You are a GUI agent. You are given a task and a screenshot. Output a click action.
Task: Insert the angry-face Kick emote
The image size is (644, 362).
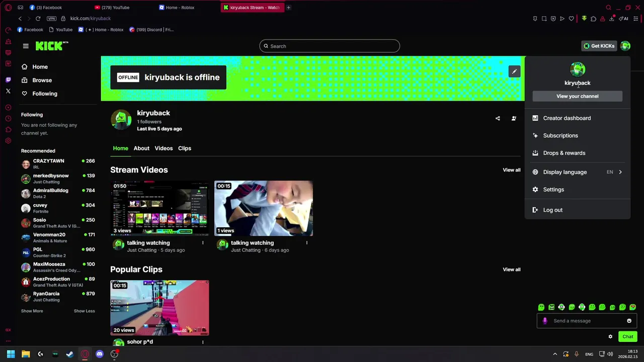pos(551,307)
